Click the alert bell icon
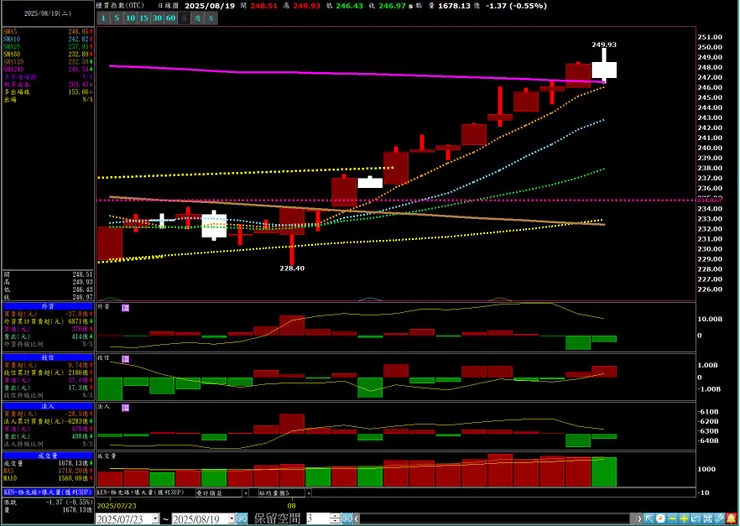 point(731,519)
